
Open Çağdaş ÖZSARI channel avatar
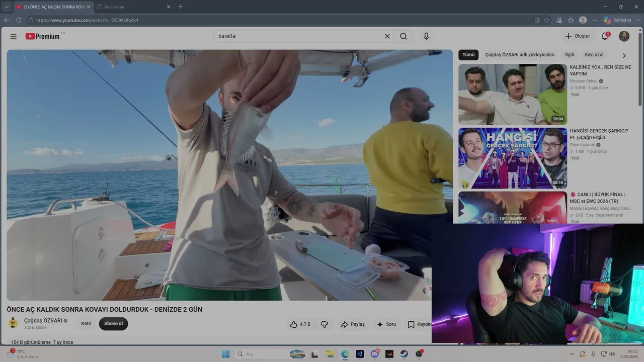13,323
